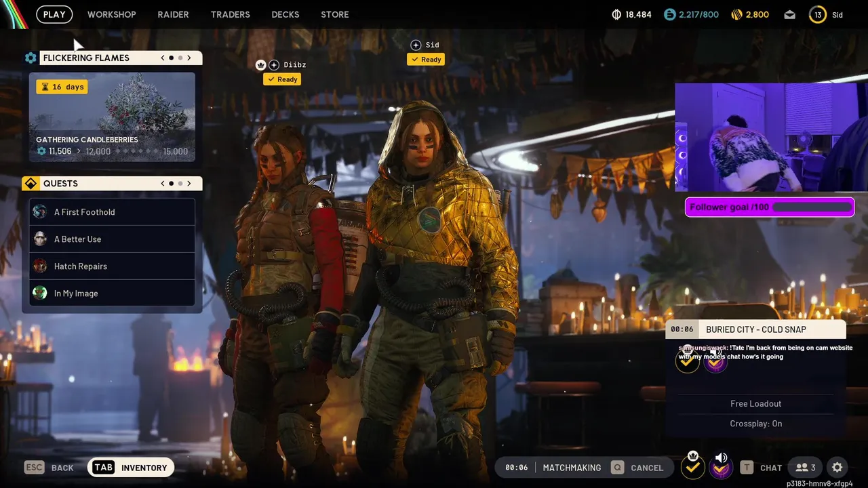The height and width of the screenshot is (488, 868).
Task: Open the level 13 profile badge
Action: tap(818, 14)
